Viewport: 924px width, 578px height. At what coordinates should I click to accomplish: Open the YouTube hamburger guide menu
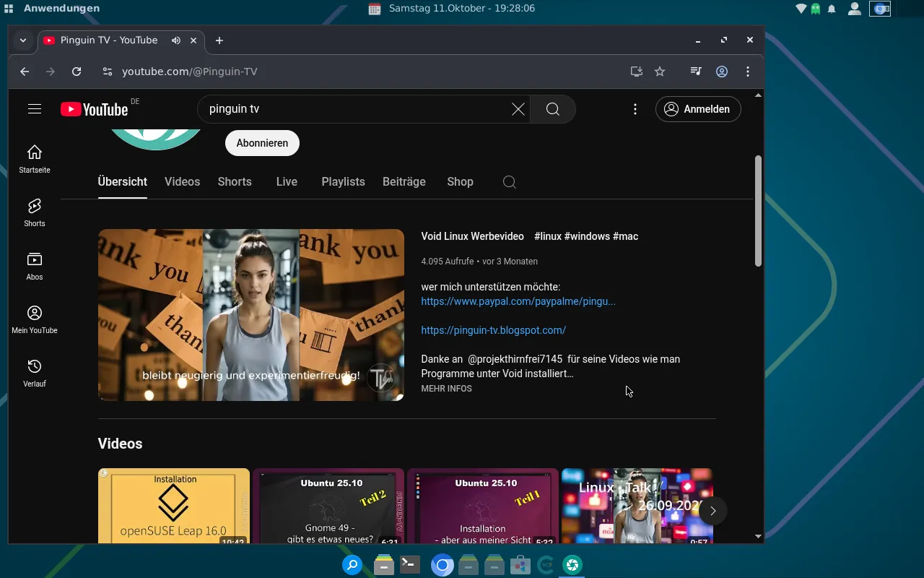pos(35,109)
